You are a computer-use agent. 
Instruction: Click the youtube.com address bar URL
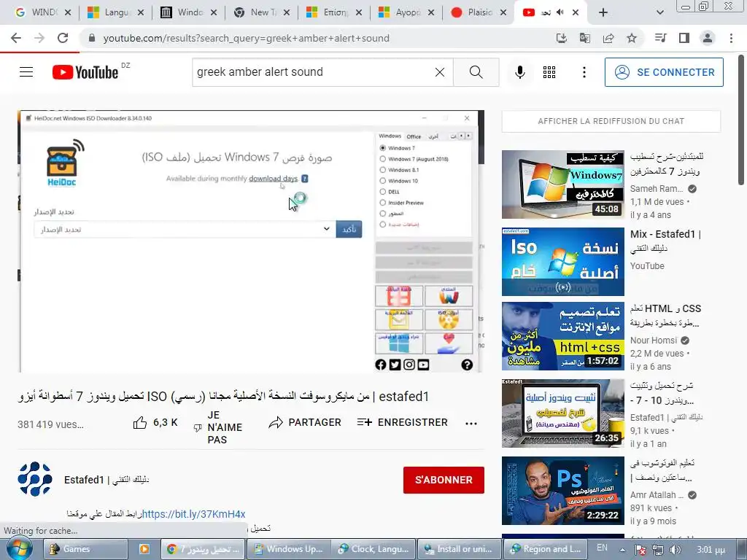click(247, 38)
